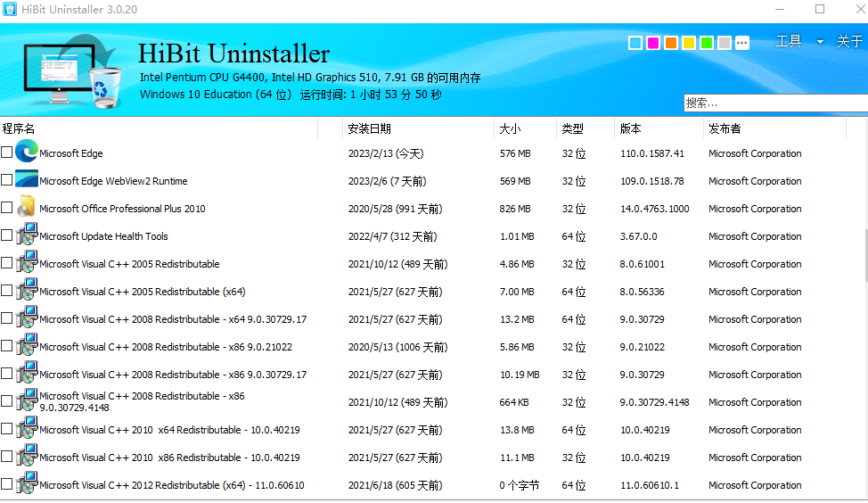Click the Visual C++ 2010 x86 Redistributable icon
The image size is (868, 503).
(27, 456)
